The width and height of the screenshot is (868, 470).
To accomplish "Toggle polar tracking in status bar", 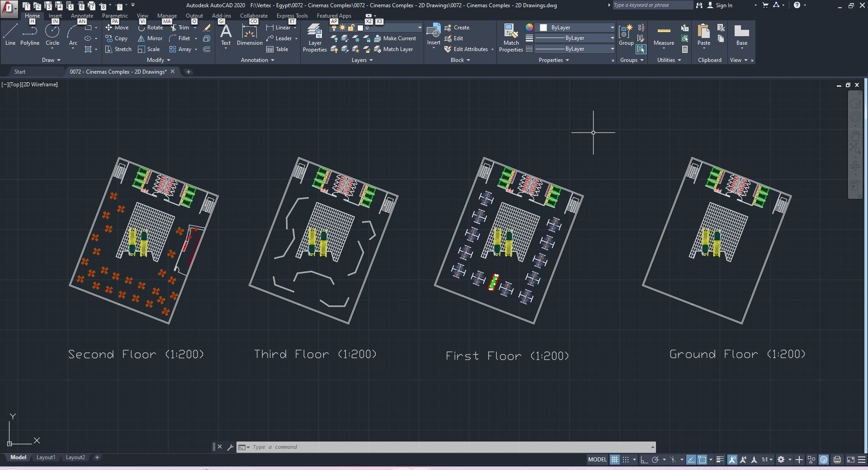I will (655, 460).
